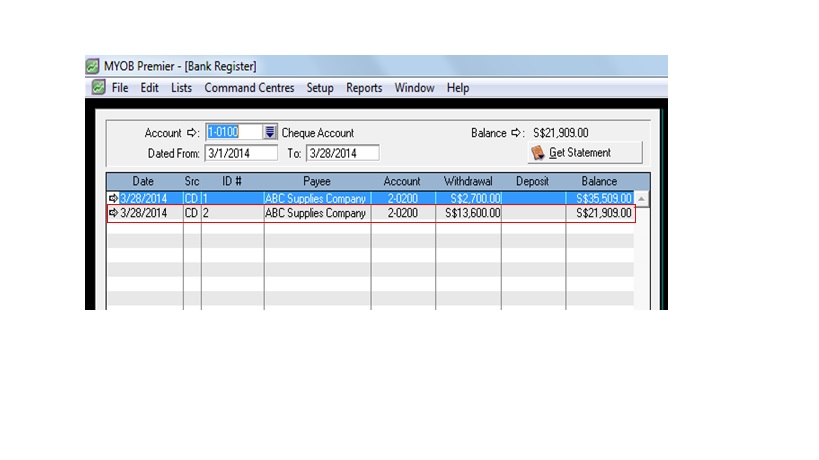The height and width of the screenshot is (460, 819).
Task: Open the Command Centres menu
Action: coord(249,88)
